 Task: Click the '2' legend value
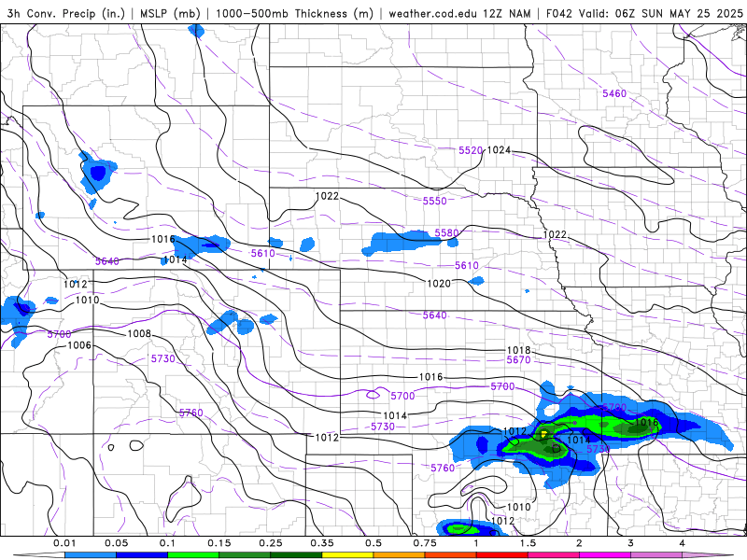579,543
